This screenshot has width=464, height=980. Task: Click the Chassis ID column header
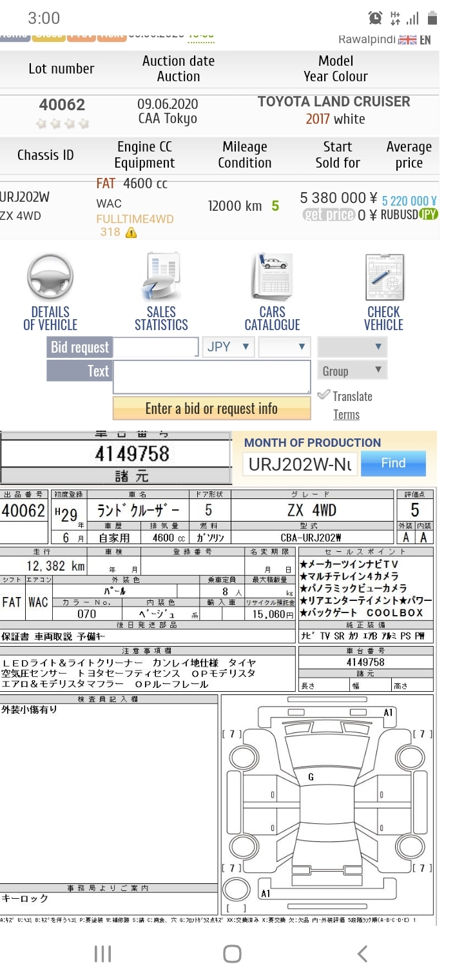click(46, 155)
